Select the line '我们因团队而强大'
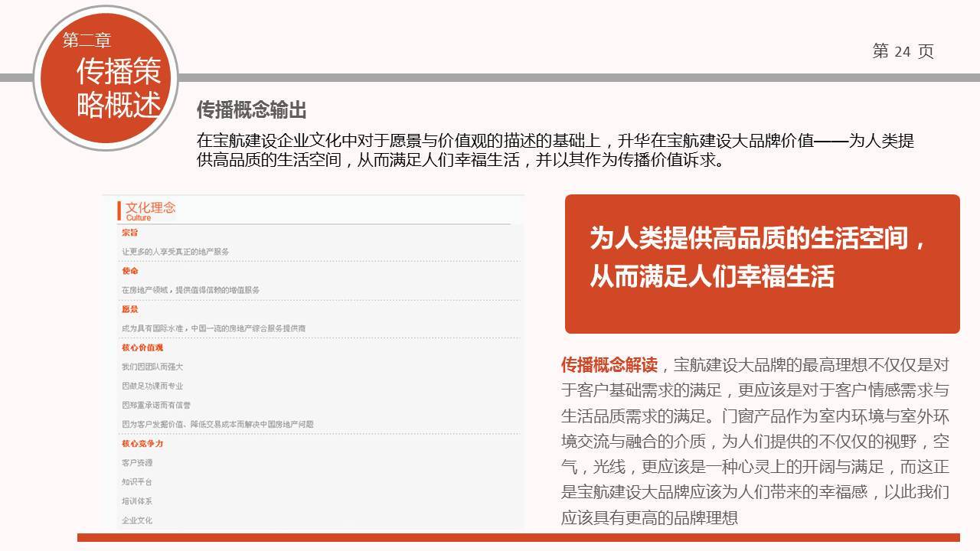 tap(152, 367)
